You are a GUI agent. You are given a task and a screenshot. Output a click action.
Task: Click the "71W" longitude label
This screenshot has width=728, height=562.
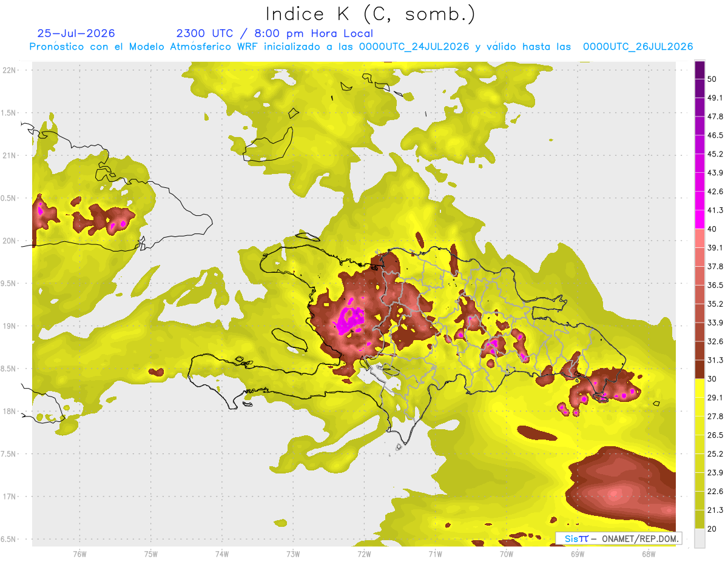tap(435, 554)
